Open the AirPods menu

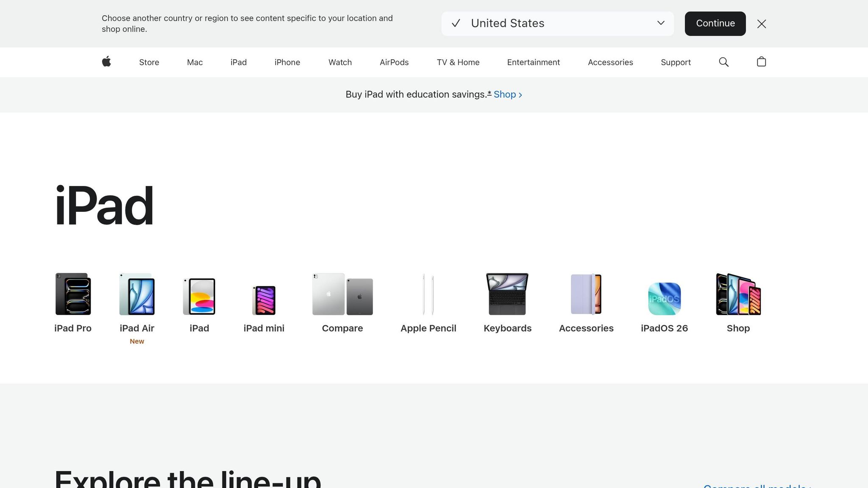point(394,62)
